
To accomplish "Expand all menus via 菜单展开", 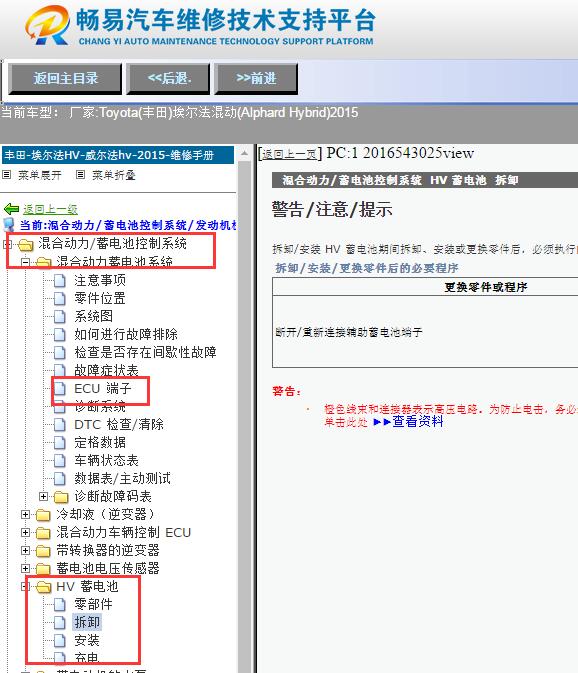I will click(x=39, y=175).
